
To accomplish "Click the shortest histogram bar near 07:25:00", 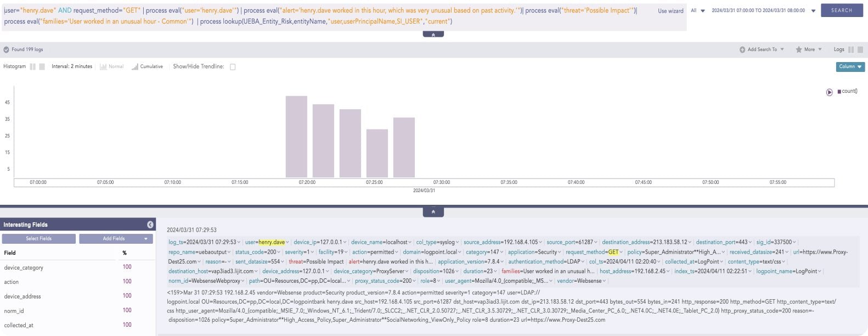I will coord(377,153).
